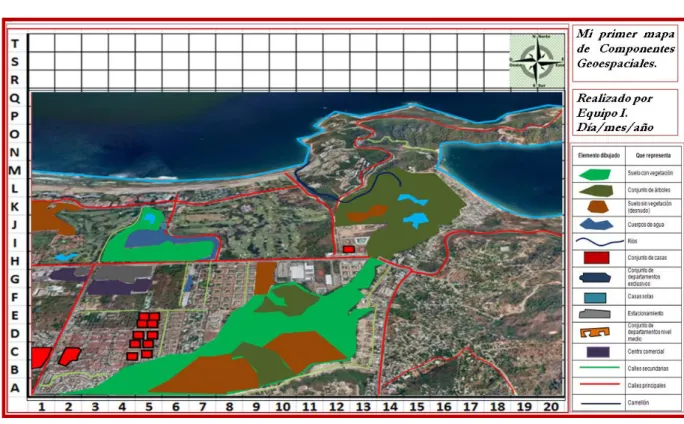
Task: Click the blue 'Cuerpos de agua' legend symbol
Action: pos(596,225)
